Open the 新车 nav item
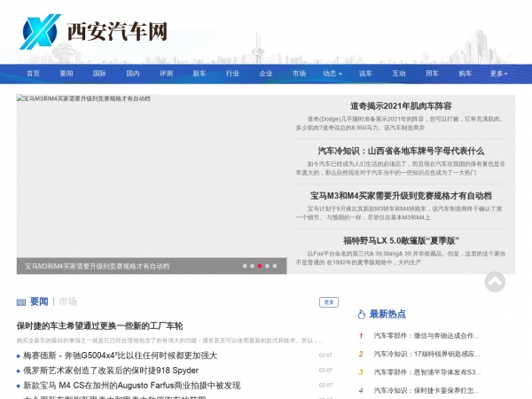 199,74
